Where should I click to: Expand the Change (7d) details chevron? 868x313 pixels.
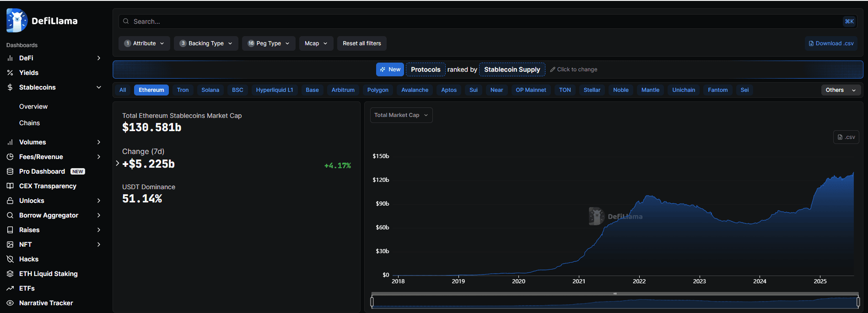pyautogui.click(x=118, y=163)
